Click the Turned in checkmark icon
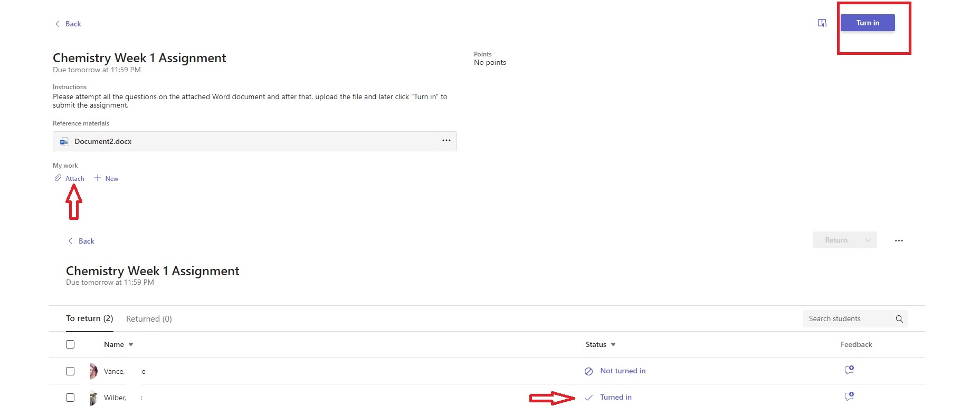Screen dimensions: 980x406 coord(588,398)
